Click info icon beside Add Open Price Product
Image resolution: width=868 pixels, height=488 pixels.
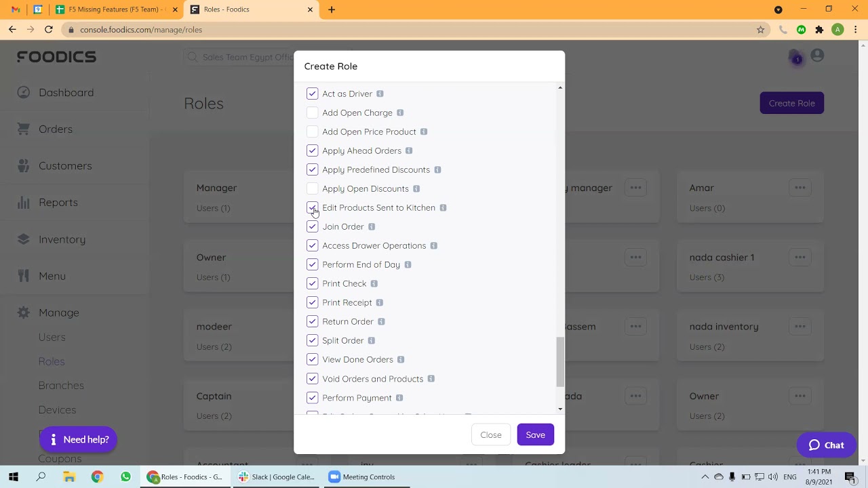coord(424,131)
